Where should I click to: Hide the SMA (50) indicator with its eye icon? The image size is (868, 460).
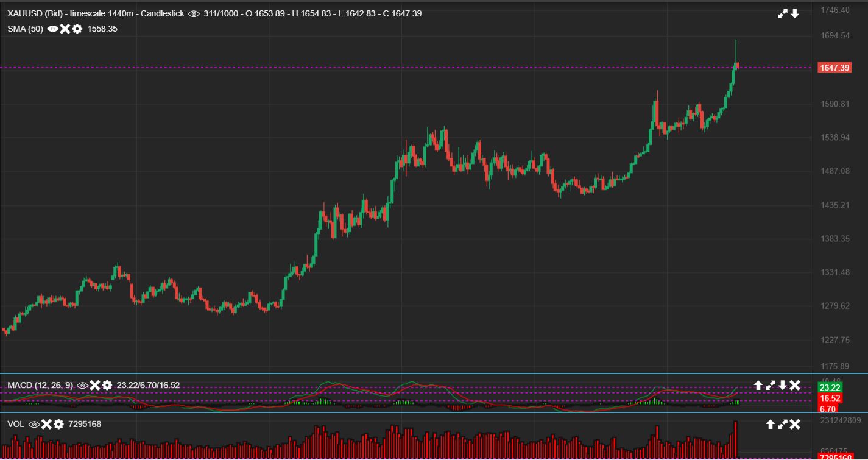point(53,29)
